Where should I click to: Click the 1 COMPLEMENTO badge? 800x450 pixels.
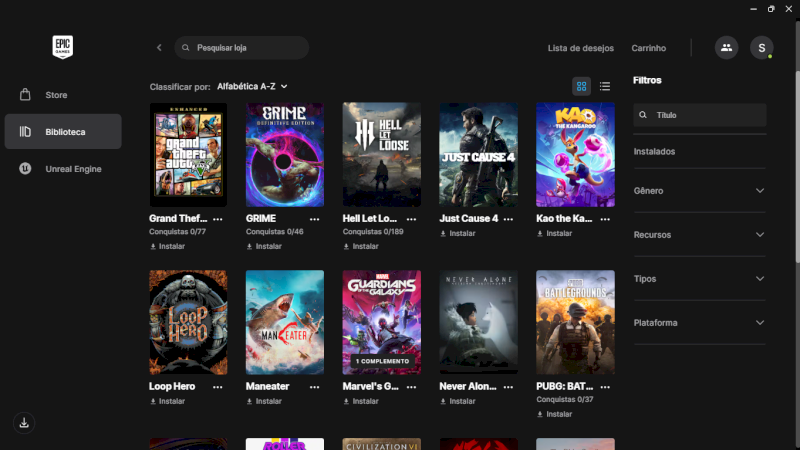point(382,361)
